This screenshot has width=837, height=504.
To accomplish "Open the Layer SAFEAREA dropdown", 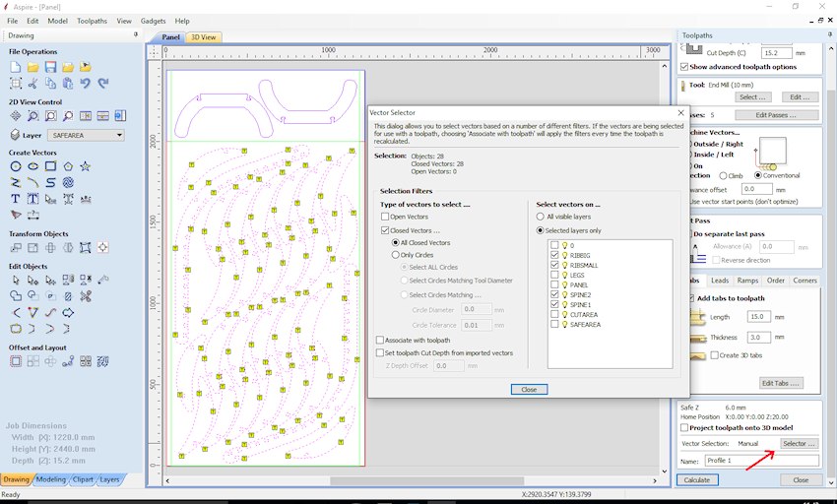I will (86, 135).
